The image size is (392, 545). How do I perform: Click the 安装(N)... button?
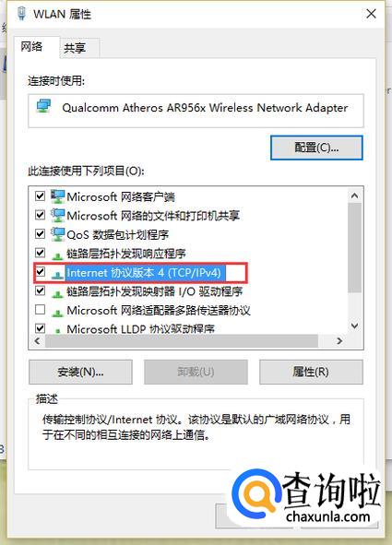pos(80,372)
